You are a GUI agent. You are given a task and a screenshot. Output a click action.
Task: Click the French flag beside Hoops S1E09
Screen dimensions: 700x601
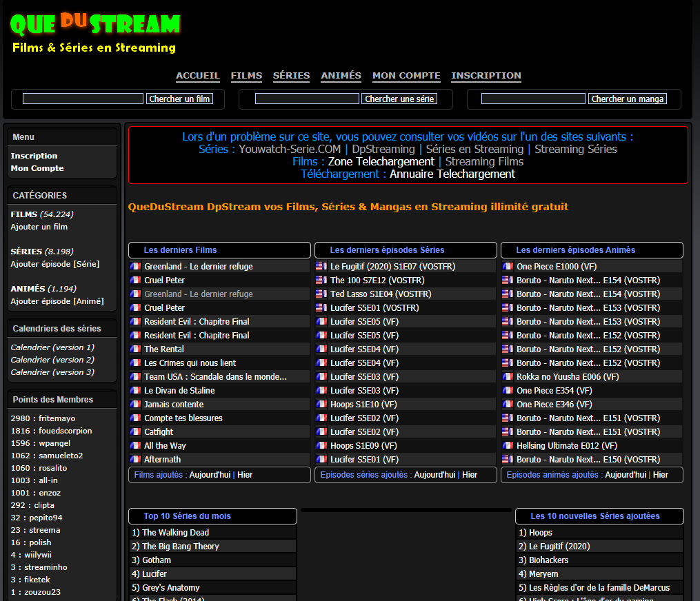(321, 445)
